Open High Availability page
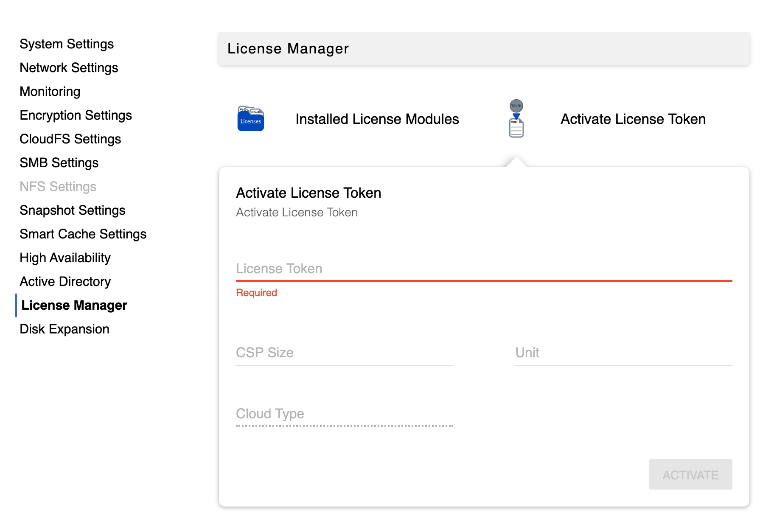 point(65,258)
